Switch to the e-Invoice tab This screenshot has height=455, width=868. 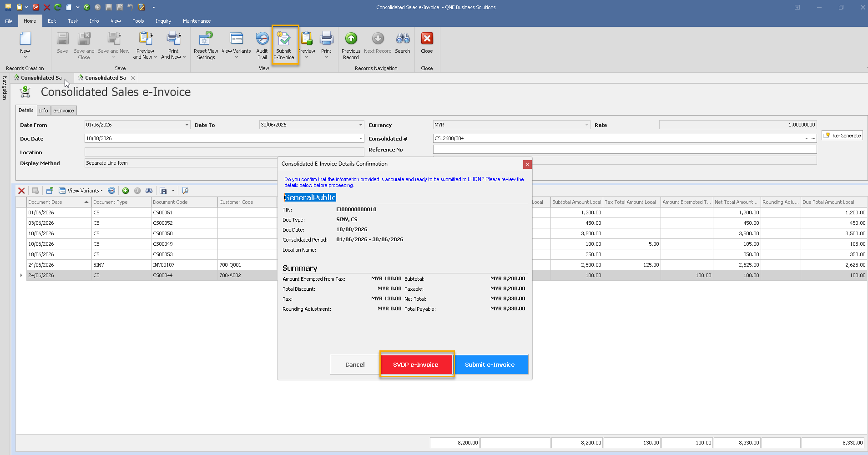[64, 111]
